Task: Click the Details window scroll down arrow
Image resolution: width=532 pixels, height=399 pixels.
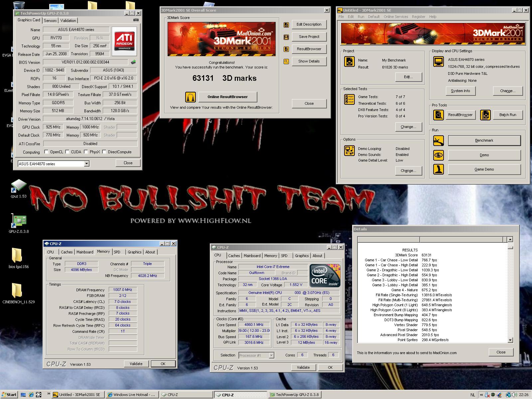Action: pos(510,340)
